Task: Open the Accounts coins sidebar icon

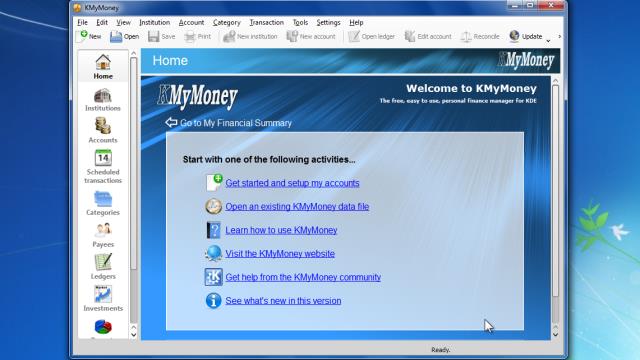Action: pos(103,126)
